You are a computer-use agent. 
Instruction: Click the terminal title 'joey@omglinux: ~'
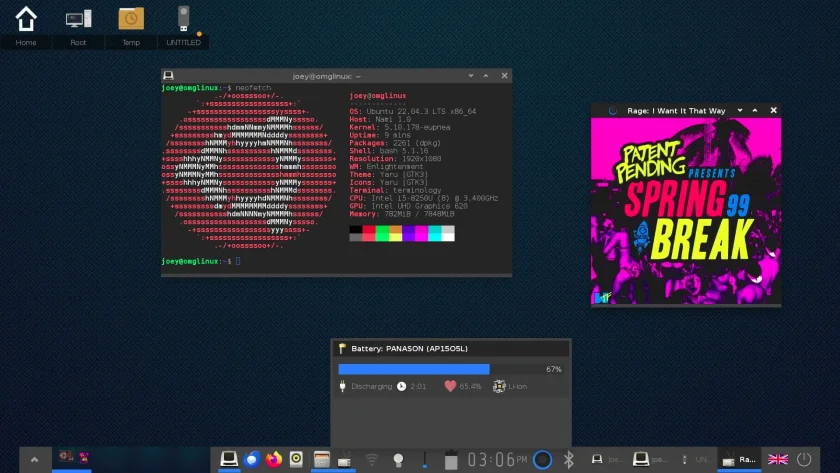[x=327, y=76]
